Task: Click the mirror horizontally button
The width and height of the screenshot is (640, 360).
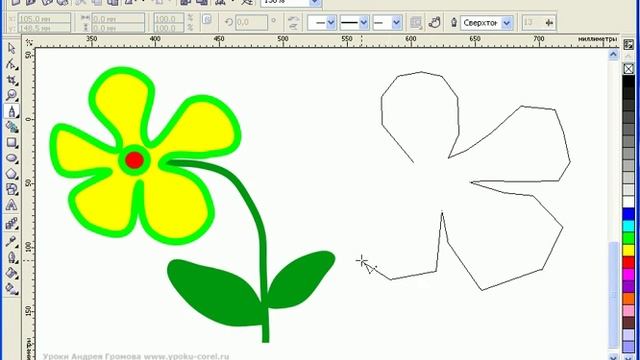Action: coord(293,18)
